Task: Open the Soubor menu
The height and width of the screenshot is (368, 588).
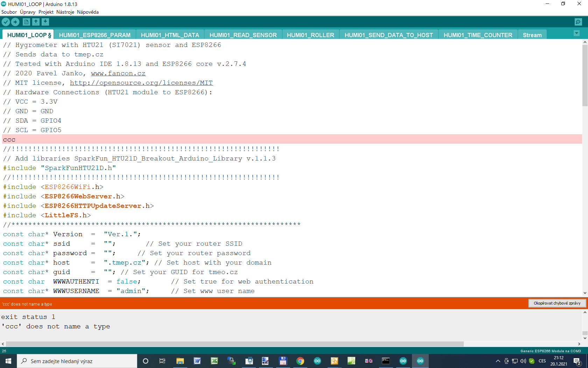Action: 9,12
